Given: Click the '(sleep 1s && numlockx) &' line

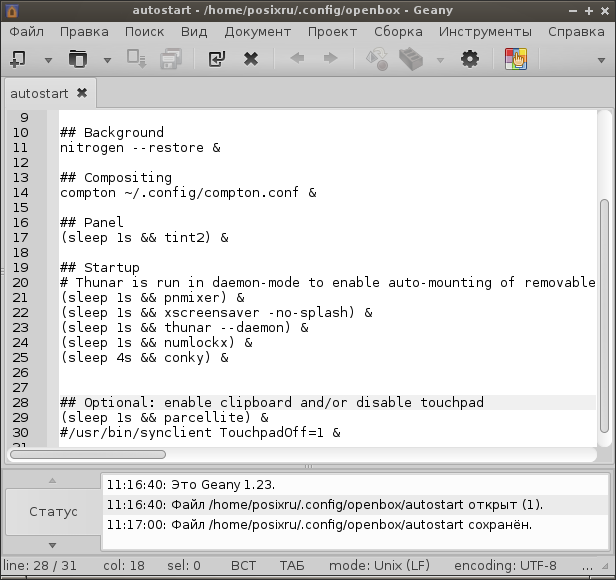Looking at the screenshot, I should tap(156, 343).
